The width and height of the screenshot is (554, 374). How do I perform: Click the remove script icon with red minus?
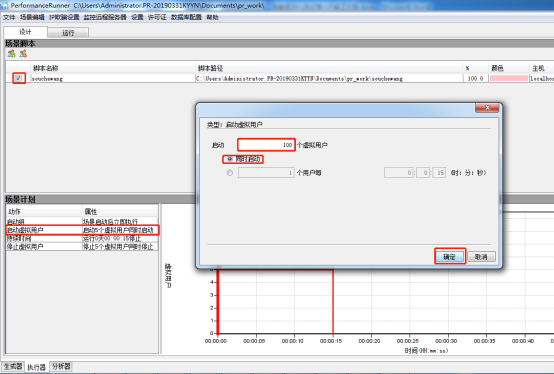click(x=23, y=54)
